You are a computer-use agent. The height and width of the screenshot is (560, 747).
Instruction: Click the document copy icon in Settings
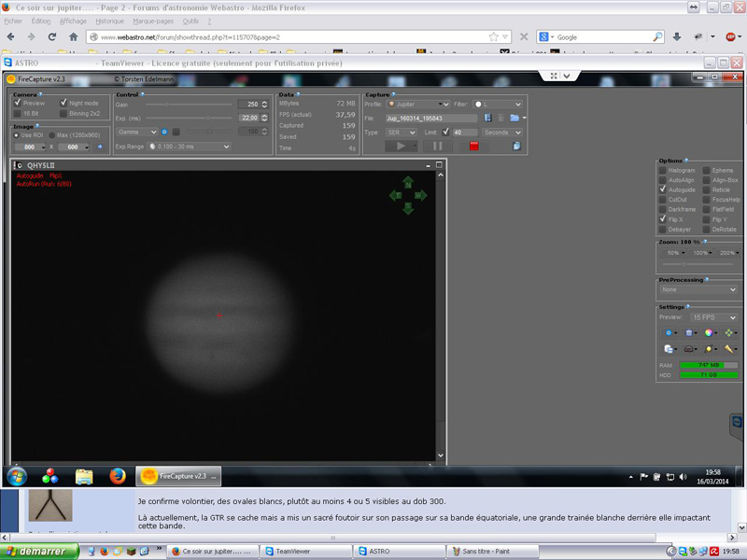coord(668,349)
